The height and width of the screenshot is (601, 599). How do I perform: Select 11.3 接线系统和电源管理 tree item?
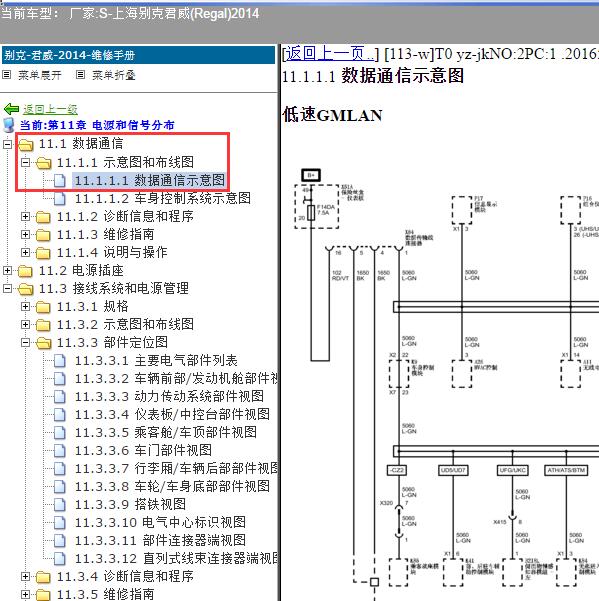113,289
